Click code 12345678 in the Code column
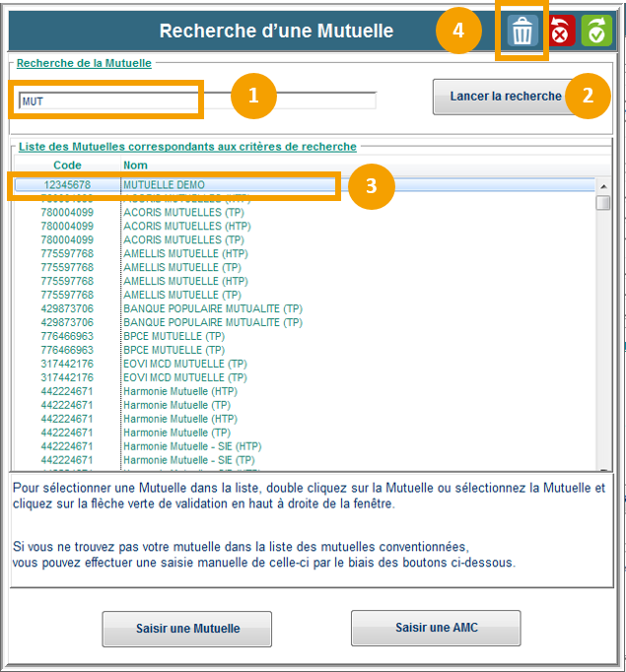The width and height of the screenshot is (626, 672). coord(67,184)
